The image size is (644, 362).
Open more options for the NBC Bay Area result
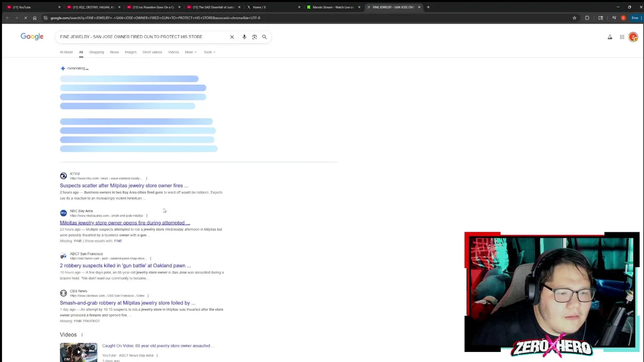pyautogui.click(x=146, y=216)
